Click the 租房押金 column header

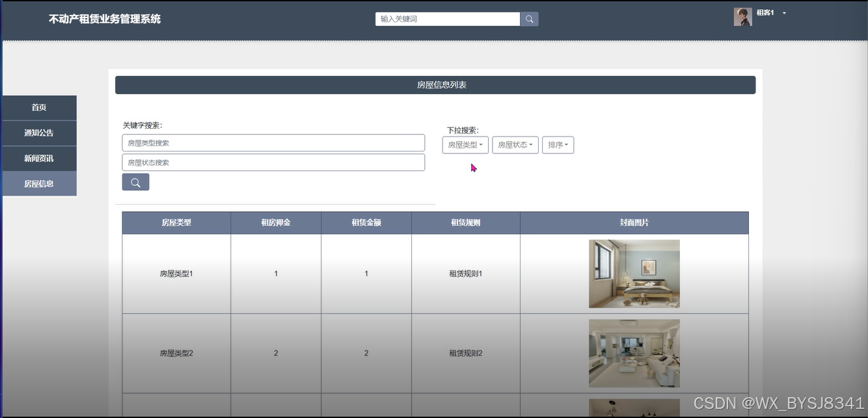tap(276, 223)
